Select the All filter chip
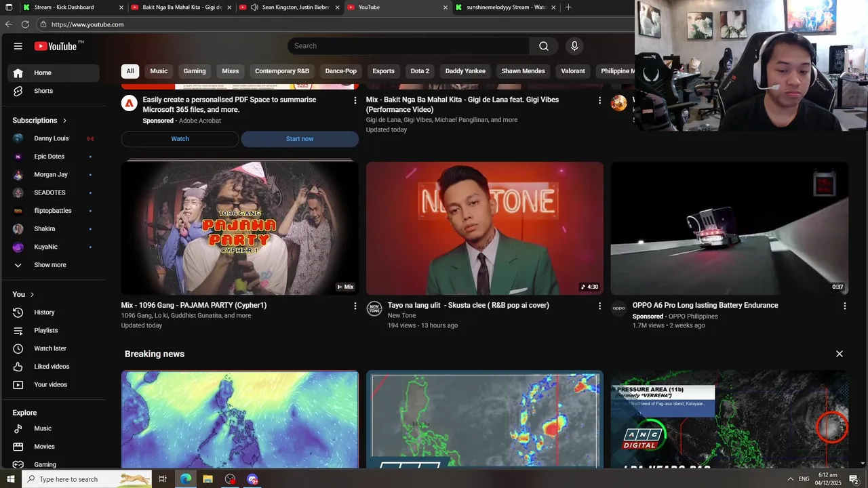The image size is (868, 488). pos(130,71)
